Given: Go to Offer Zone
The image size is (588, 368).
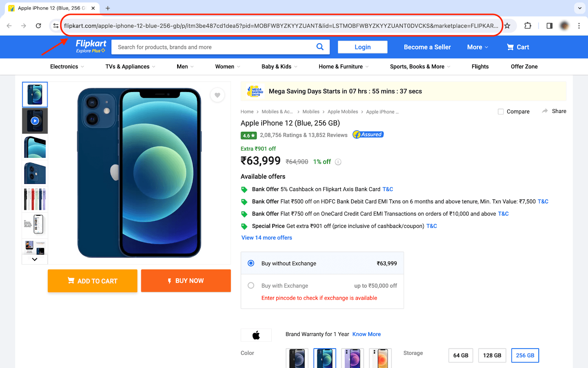Looking at the screenshot, I should coord(524,67).
